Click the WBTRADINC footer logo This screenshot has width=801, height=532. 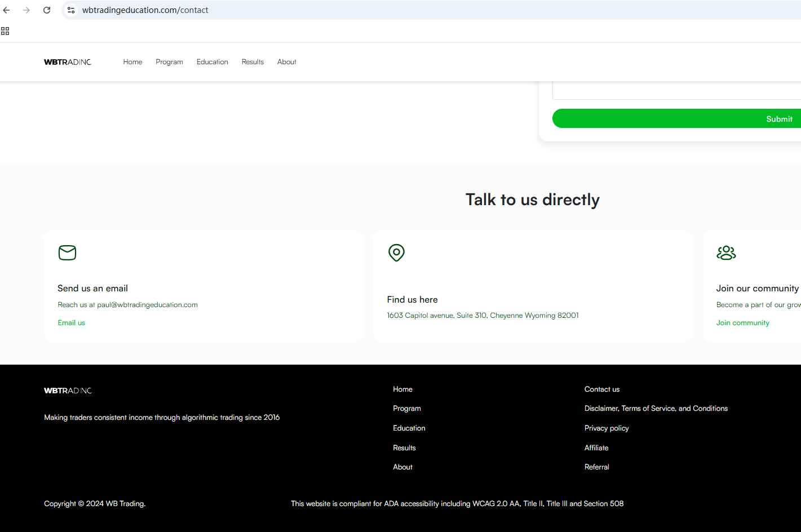(x=68, y=391)
